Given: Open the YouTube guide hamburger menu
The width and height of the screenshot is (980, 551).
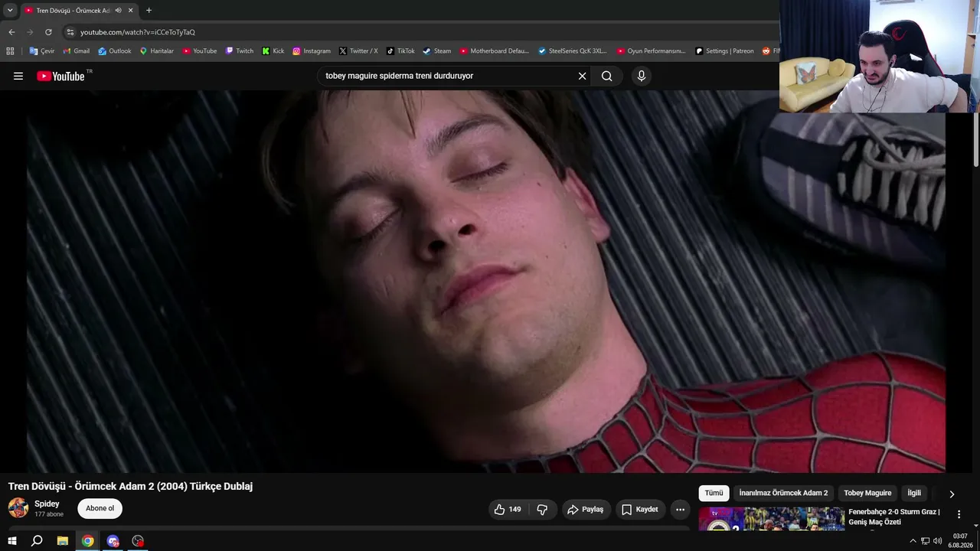Looking at the screenshot, I should click(x=18, y=76).
